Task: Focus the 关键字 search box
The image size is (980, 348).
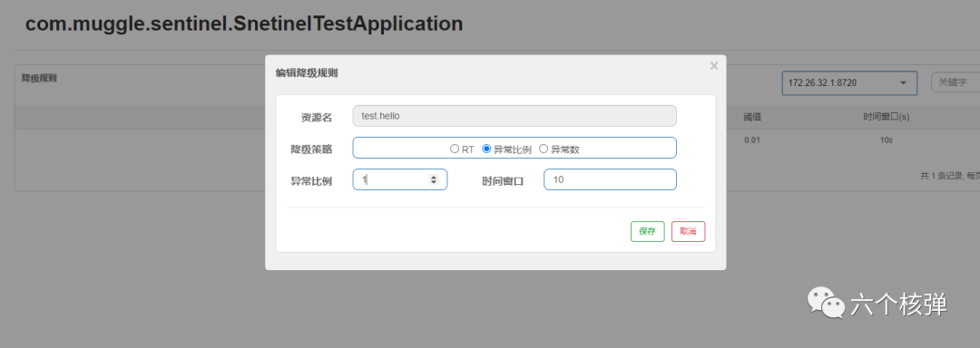Action: click(x=955, y=82)
